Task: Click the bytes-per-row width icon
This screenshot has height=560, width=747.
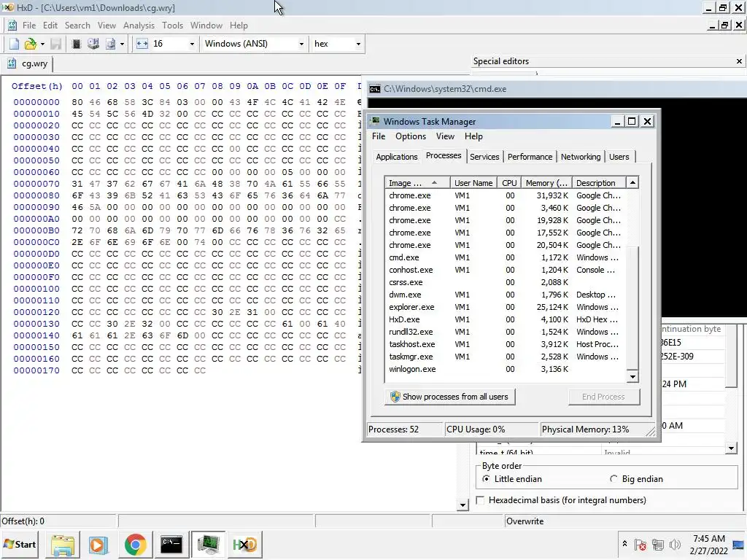Action: [x=142, y=44]
